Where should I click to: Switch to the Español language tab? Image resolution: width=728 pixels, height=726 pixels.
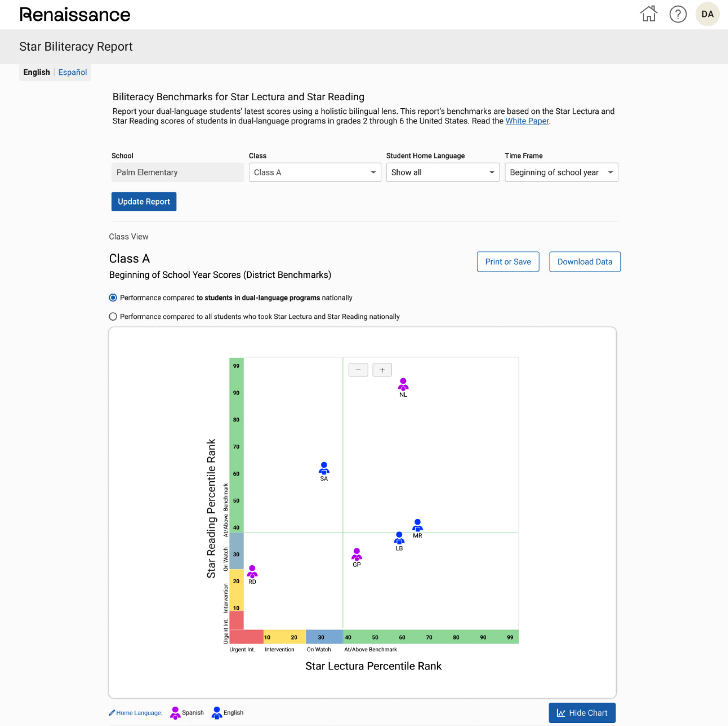72,72
